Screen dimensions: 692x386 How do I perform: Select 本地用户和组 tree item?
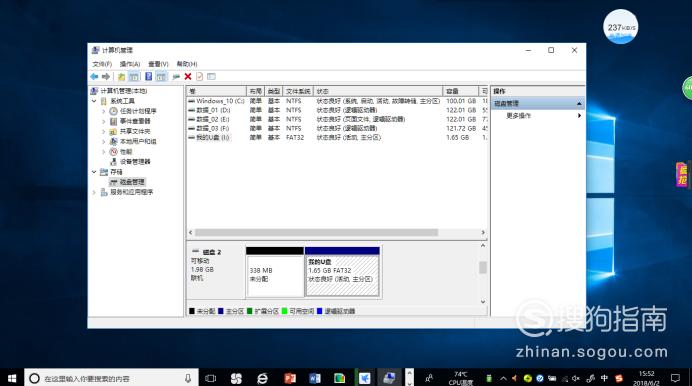pyautogui.click(x=138, y=142)
